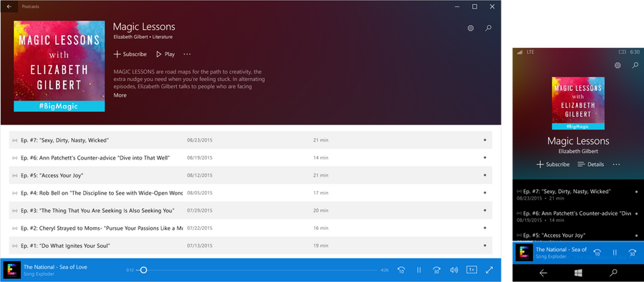Screen dimensions: 644x282
Task: Skip back 10 seconds in desktop player
Action: [x=401, y=270]
